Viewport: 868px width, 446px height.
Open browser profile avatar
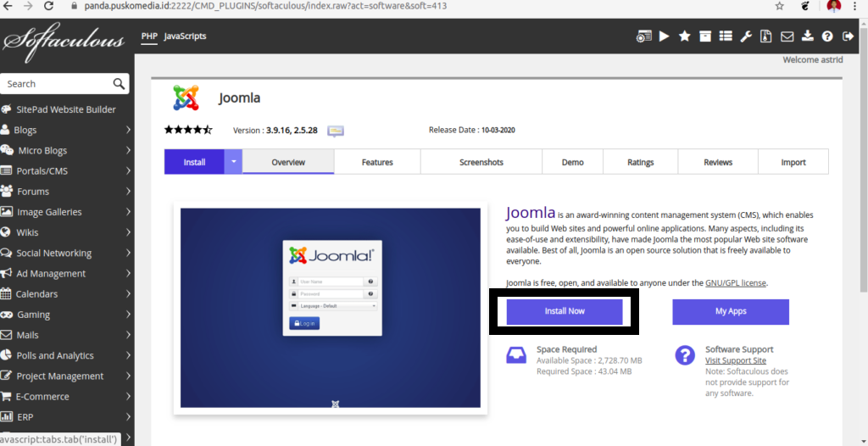[834, 6]
